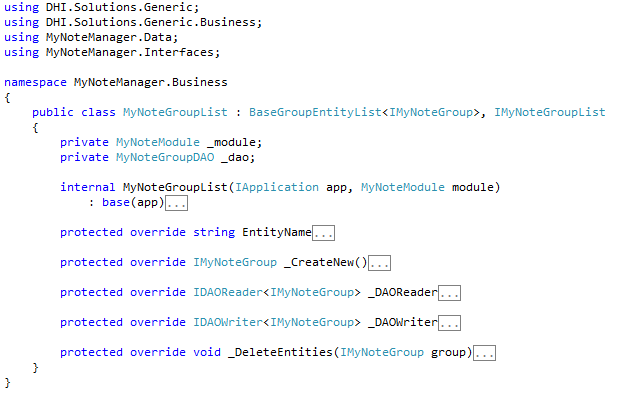
Task: Click the IDAOWriter return type
Action: coord(228,322)
